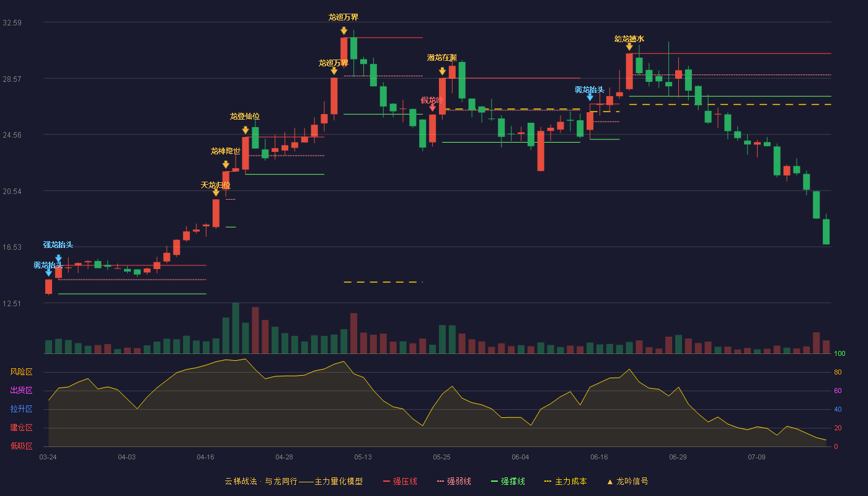Click the 28.57 price axis label
Image resolution: width=868 pixels, height=496 pixels.
(x=12, y=79)
